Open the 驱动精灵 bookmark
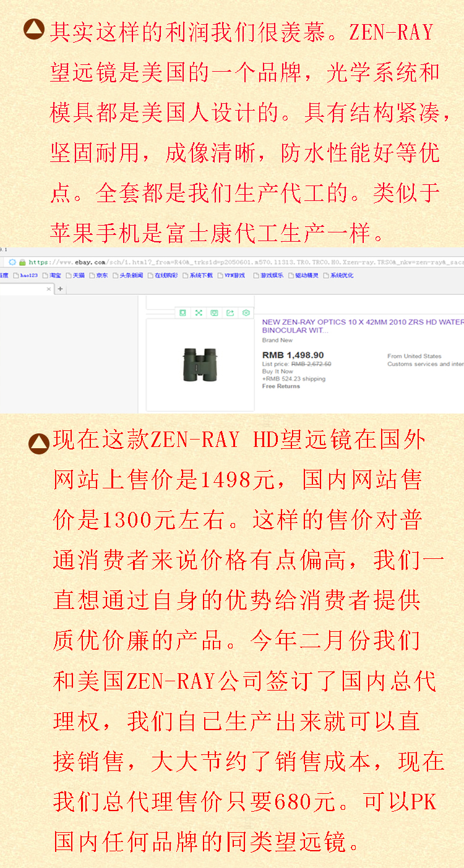 (303, 275)
